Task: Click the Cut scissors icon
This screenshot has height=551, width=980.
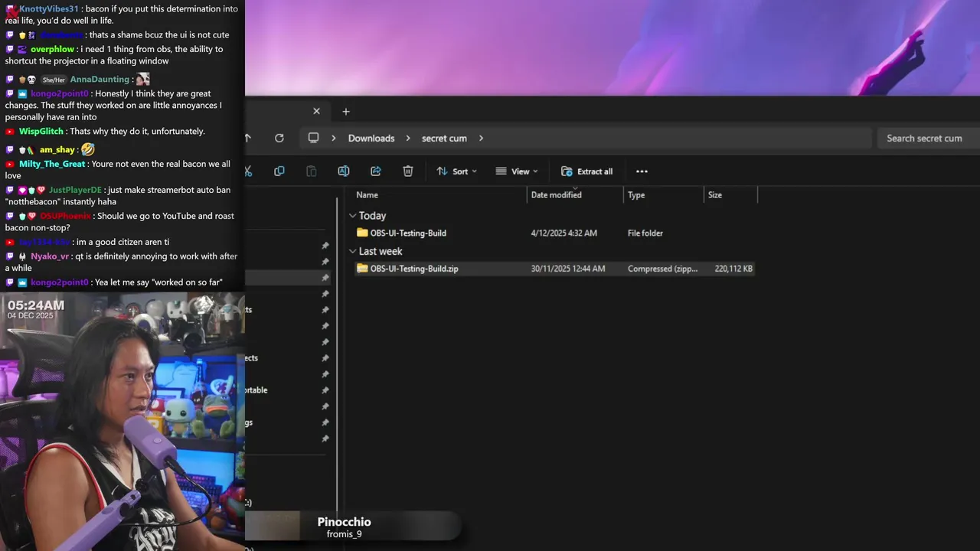Action: (248, 171)
